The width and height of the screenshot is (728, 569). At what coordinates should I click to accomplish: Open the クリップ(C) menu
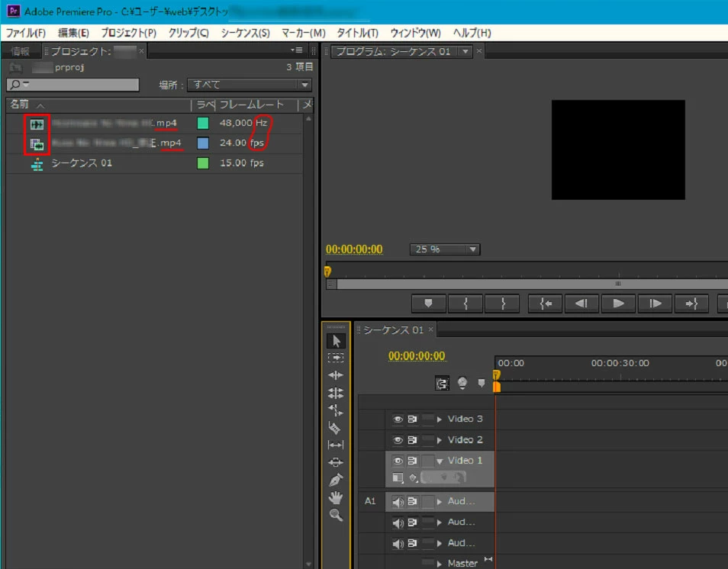coord(188,33)
